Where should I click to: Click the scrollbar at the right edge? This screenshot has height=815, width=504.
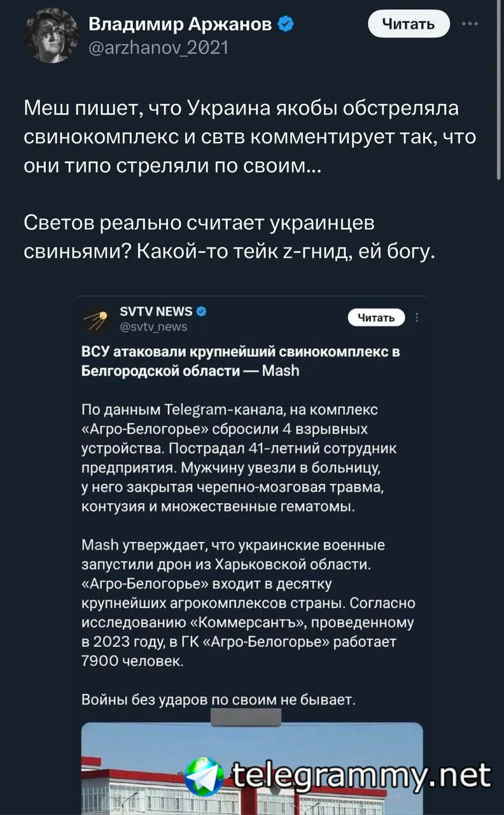(x=500, y=89)
